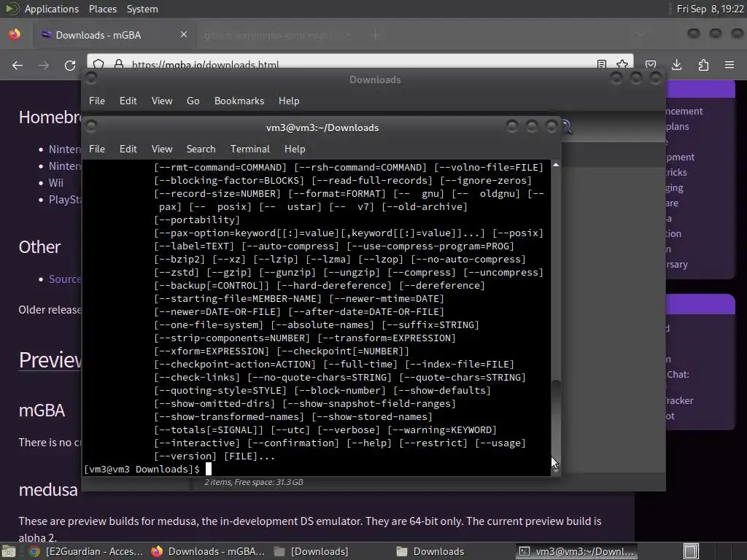Select the Downloads - mGBA tab

115,35
